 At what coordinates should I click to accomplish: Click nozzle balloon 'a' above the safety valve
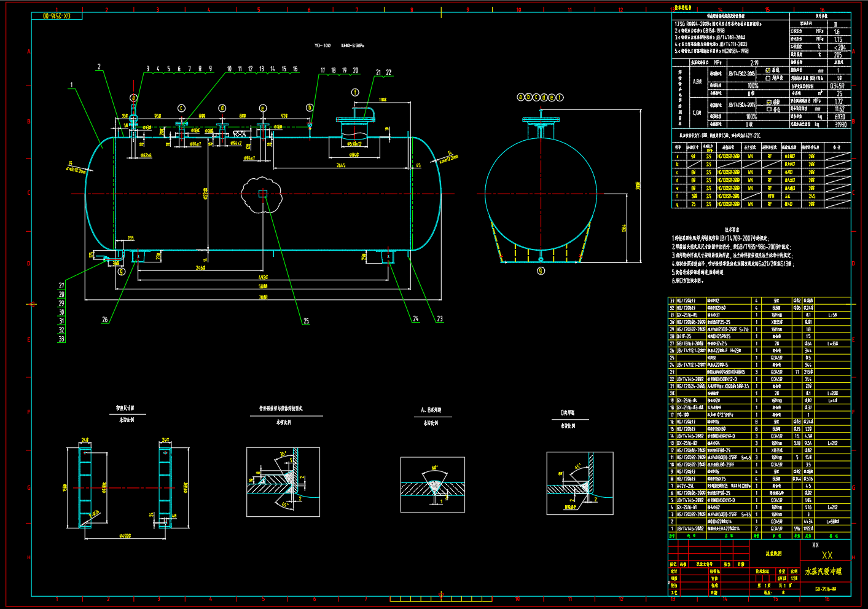[133, 98]
